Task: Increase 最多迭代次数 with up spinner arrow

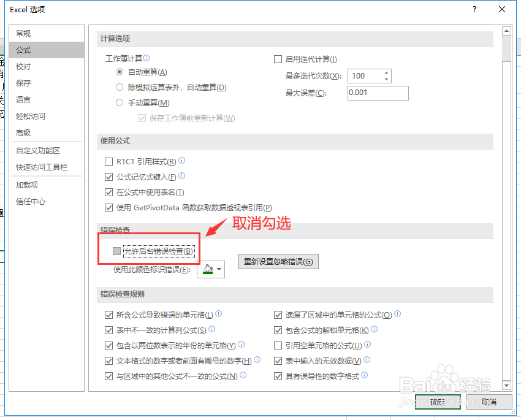Action: click(x=386, y=73)
